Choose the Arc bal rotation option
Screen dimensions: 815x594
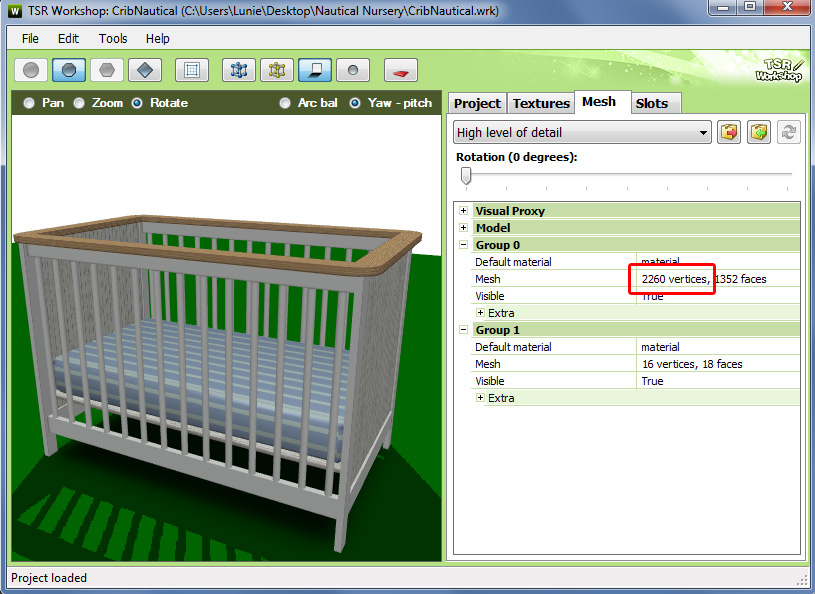285,103
